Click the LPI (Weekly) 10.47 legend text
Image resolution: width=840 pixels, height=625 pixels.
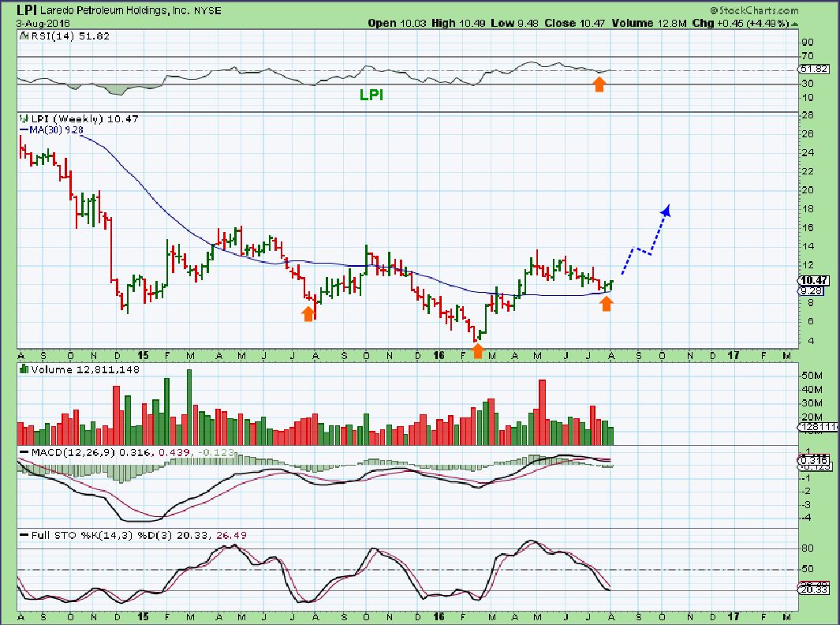(x=84, y=119)
